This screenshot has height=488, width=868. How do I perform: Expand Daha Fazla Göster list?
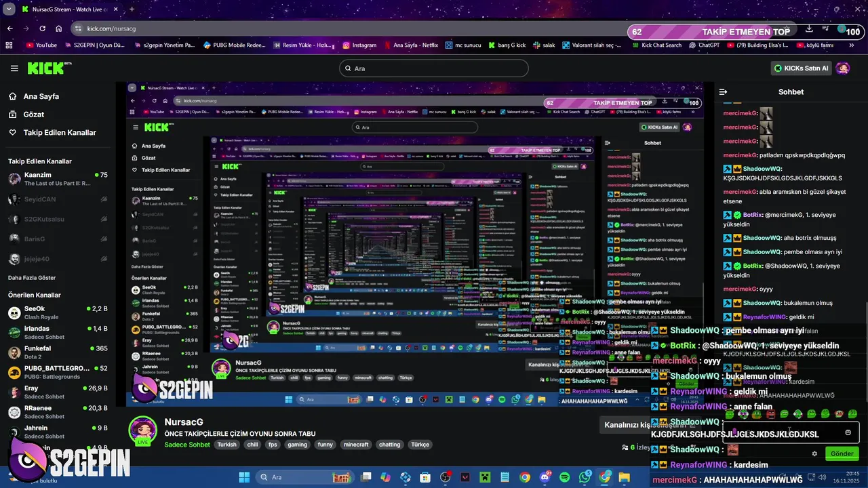32,278
